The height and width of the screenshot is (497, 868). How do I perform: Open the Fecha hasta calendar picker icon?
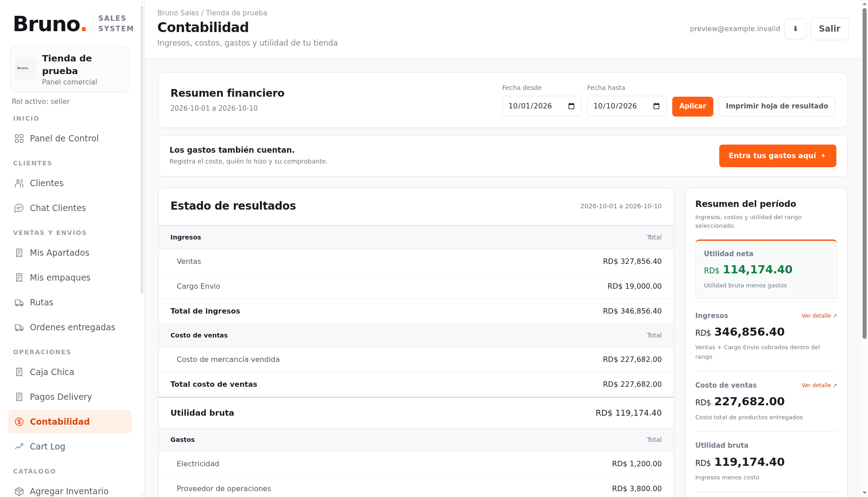656,106
